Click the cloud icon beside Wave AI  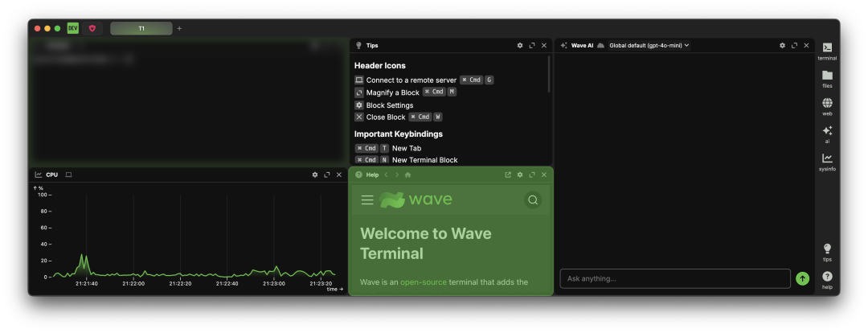coord(600,45)
